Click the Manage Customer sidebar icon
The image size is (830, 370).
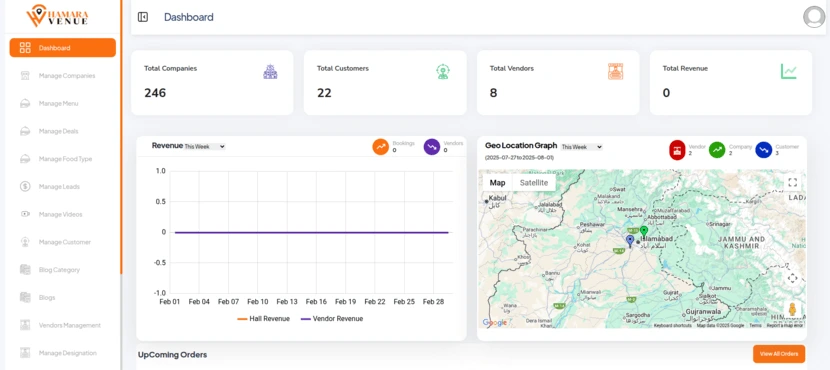(x=25, y=242)
